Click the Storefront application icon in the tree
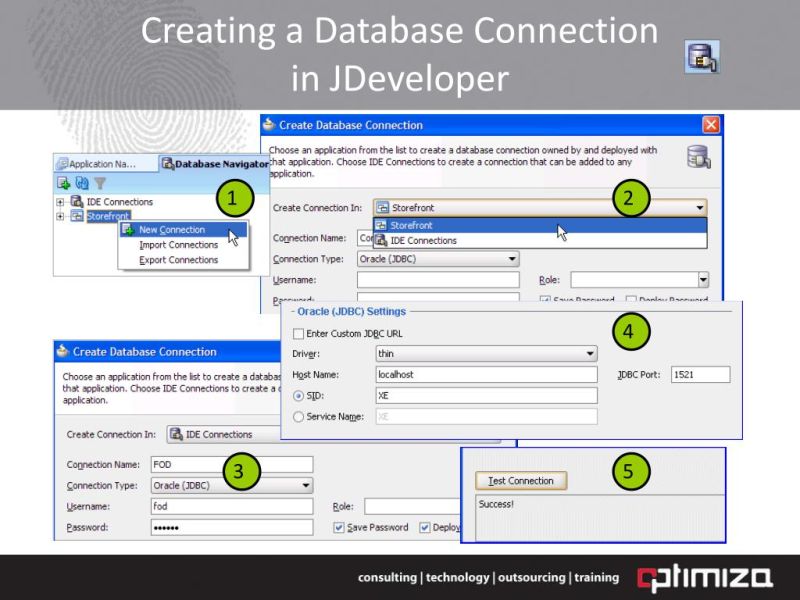Image resolution: width=800 pixels, height=600 pixels. pyautogui.click(x=75, y=214)
